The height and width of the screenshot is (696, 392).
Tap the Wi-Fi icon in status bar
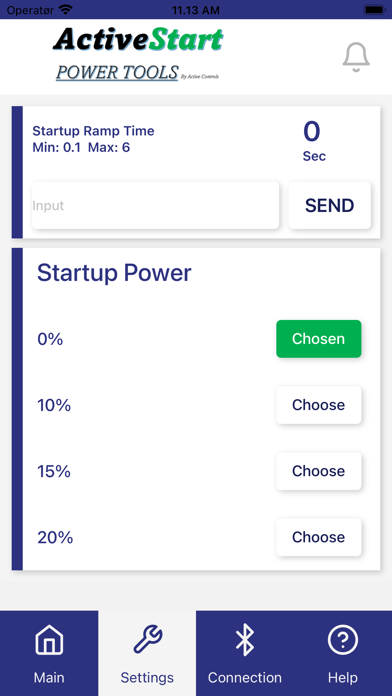pyautogui.click(x=66, y=9)
